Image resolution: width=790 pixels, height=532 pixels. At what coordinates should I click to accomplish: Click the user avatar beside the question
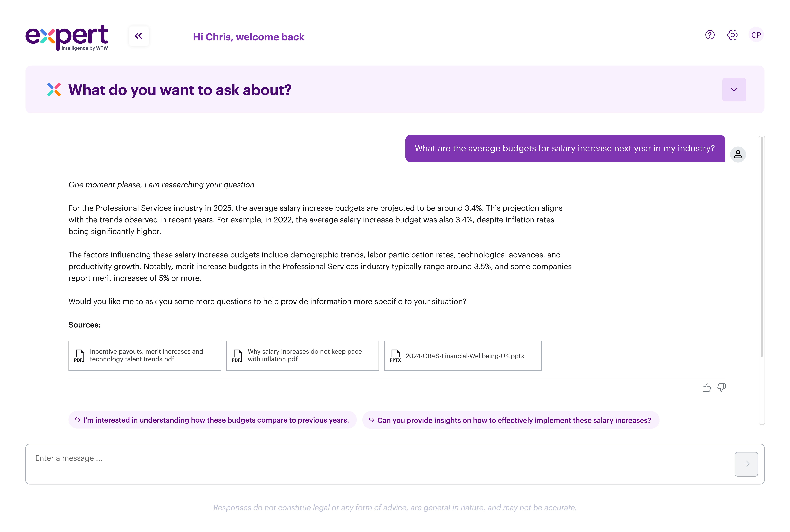pos(738,154)
